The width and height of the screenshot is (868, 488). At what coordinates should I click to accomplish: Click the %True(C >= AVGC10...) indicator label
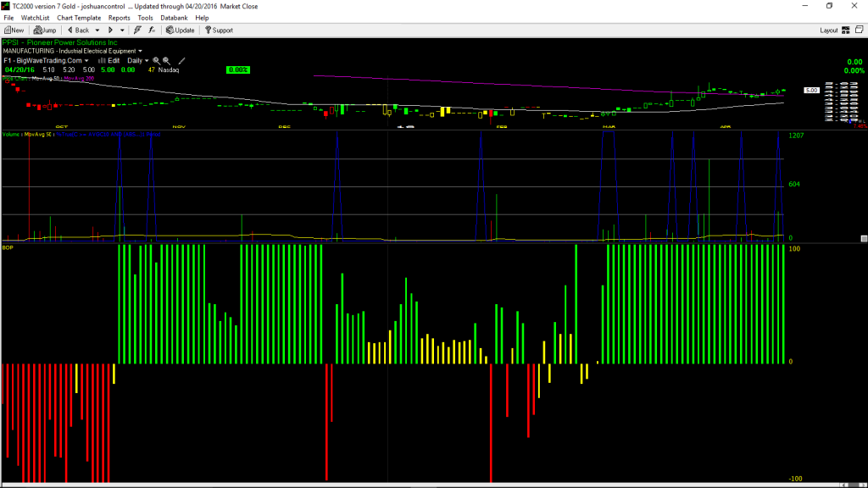tap(108, 135)
